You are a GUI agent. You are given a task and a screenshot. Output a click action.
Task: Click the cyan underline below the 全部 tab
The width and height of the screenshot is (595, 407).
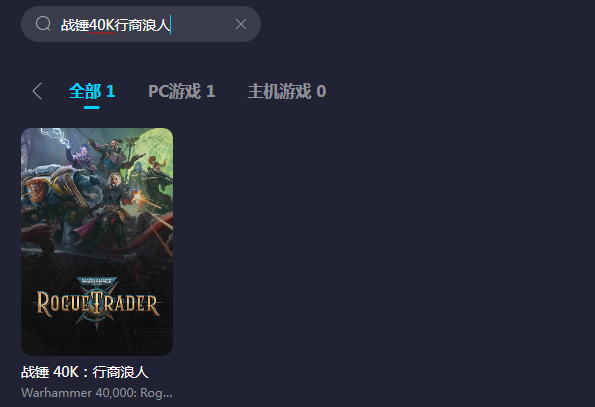tap(91, 107)
